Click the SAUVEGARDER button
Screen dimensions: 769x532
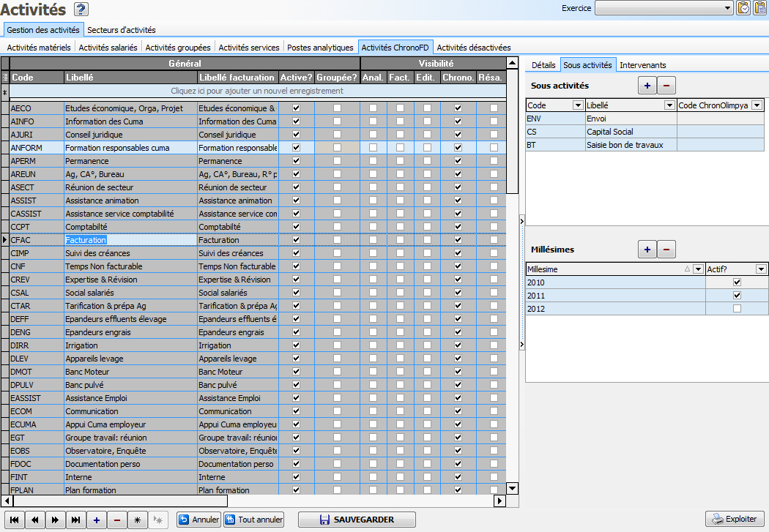pyautogui.click(x=357, y=520)
